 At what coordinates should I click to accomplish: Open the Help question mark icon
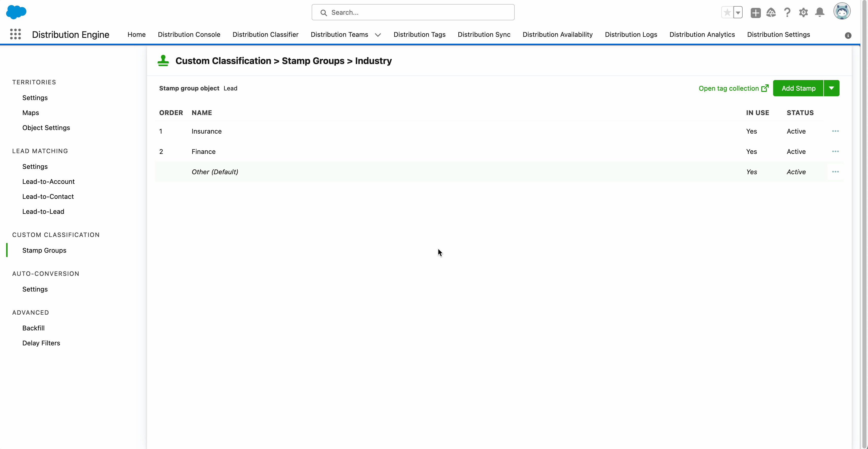[787, 12]
